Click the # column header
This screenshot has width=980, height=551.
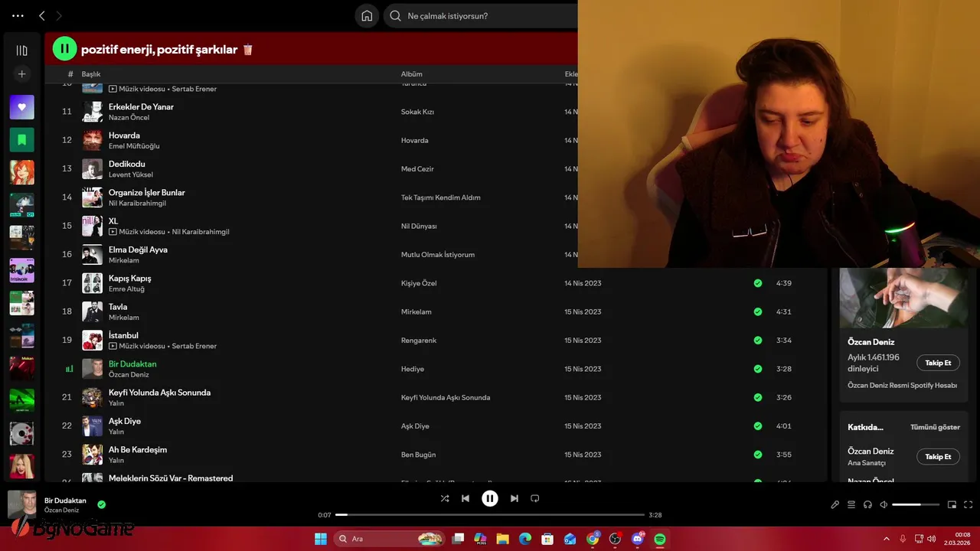tap(70, 74)
